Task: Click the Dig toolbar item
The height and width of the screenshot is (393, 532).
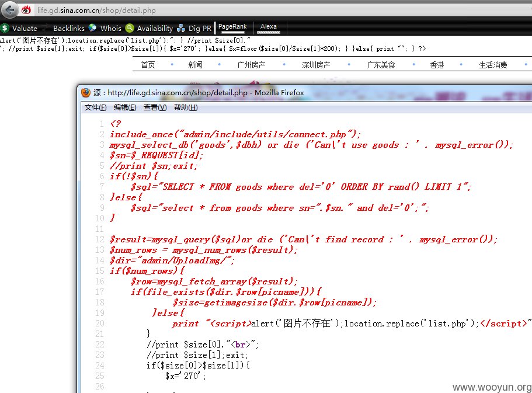Action: coord(194,29)
